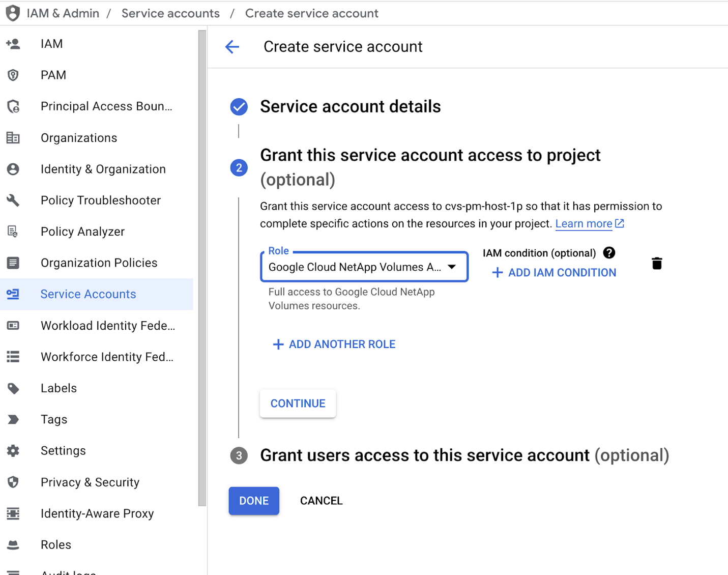Click ADD IAM CONDITION
This screenshot has height=575, width=728.
tap(552, 272)
